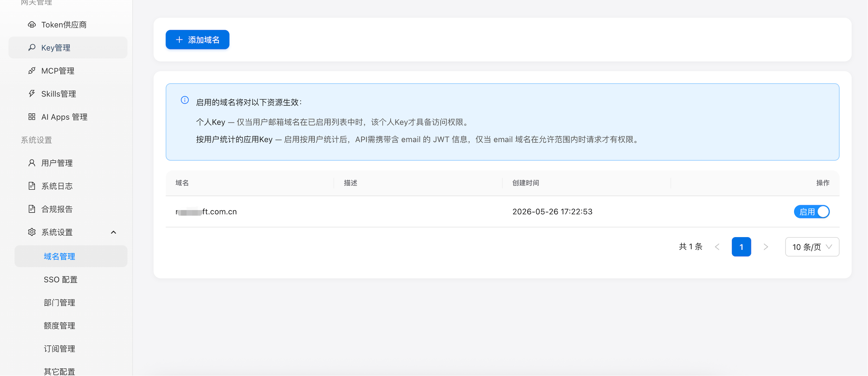Screen dimensions: 868x376
Task: Click the 系统设置 gear icon
Action: click(32, 232)
